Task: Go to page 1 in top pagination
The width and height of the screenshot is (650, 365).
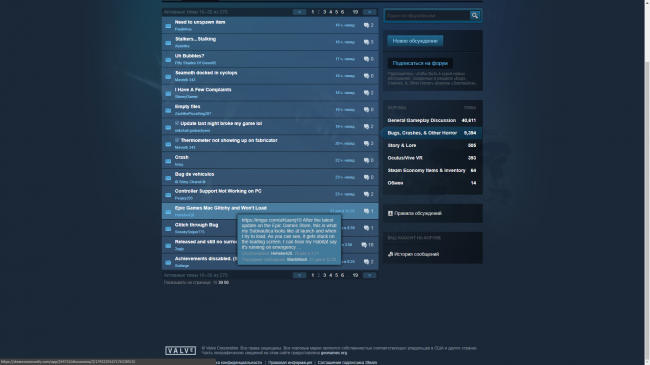Action: (x=313, y=12)
